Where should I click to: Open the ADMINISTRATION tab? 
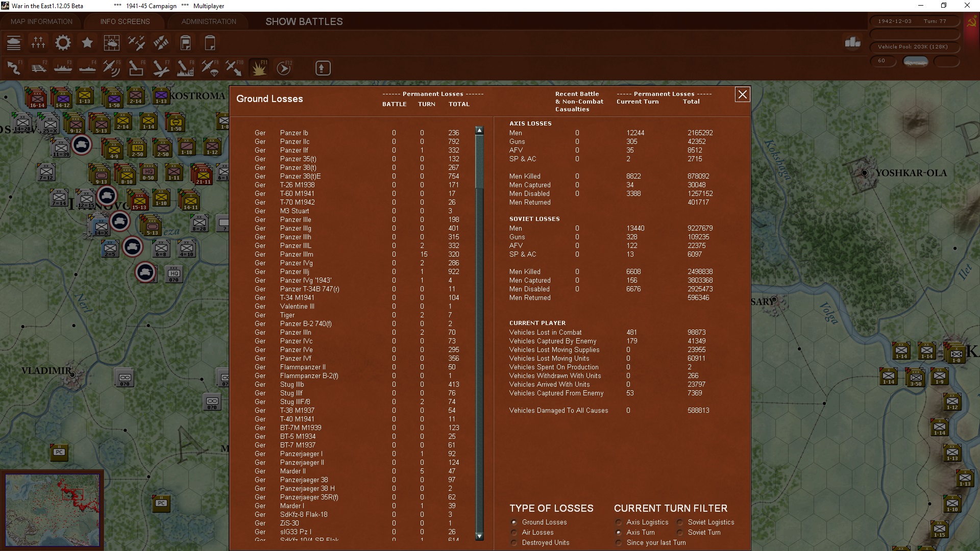click(209, 21)
